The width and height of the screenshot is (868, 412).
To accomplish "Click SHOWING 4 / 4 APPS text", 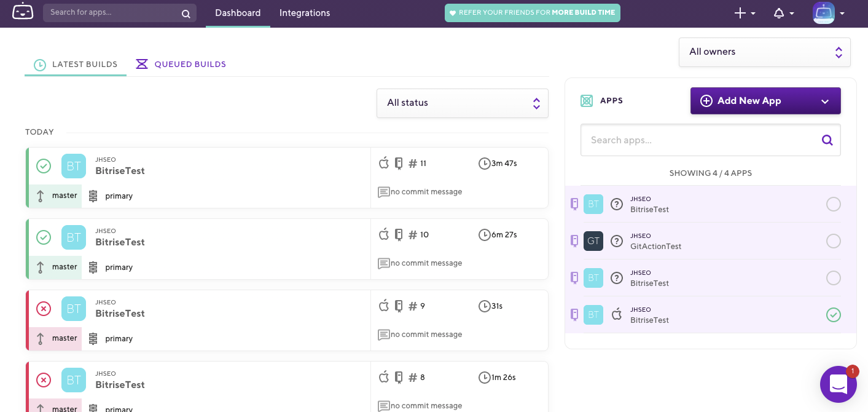I will tap(711, 173).
